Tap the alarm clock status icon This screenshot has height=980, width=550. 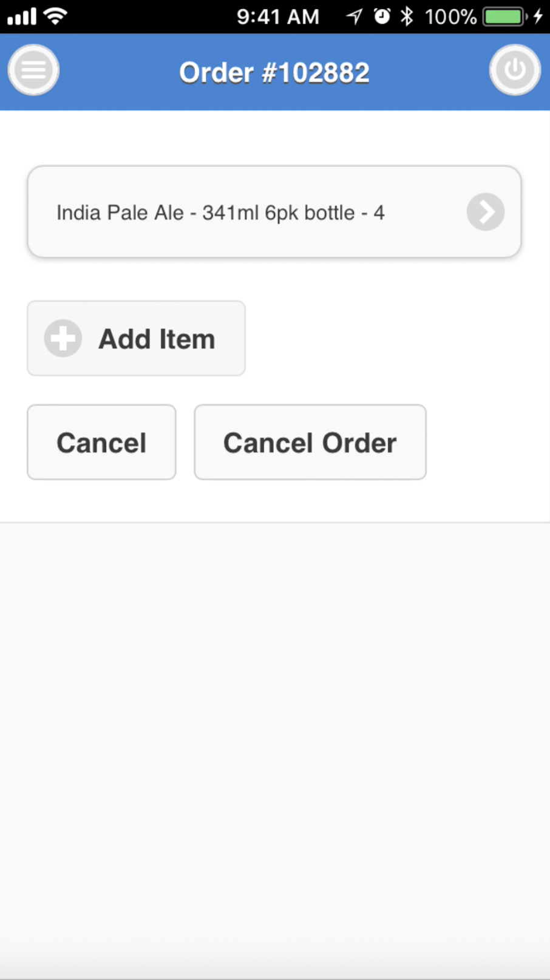click(x=382, y=16)
